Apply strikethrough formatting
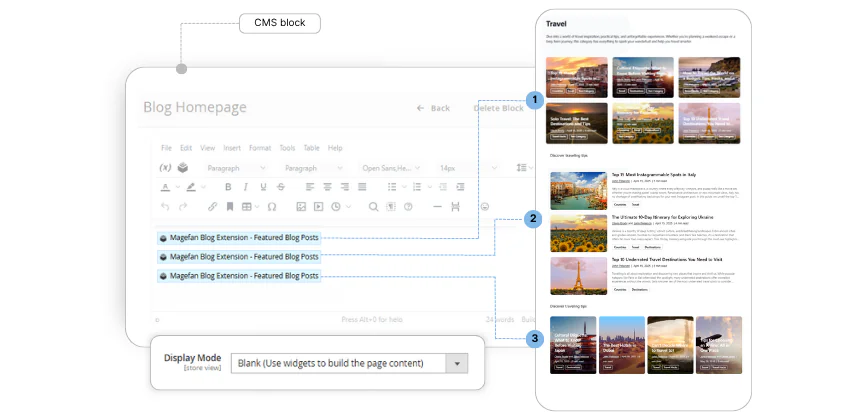This screenshot has height=420, width=850. tap(280, 187)
